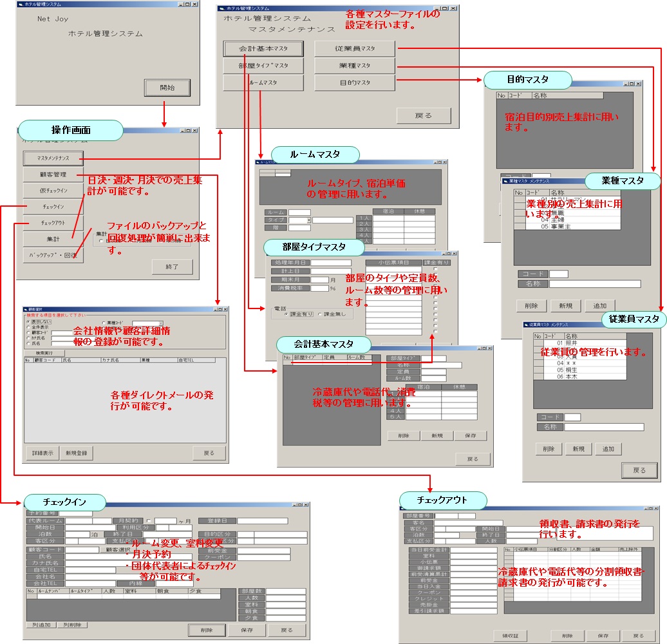
Task: Click 戻る in the check-in window
Action: pos(287,630)
